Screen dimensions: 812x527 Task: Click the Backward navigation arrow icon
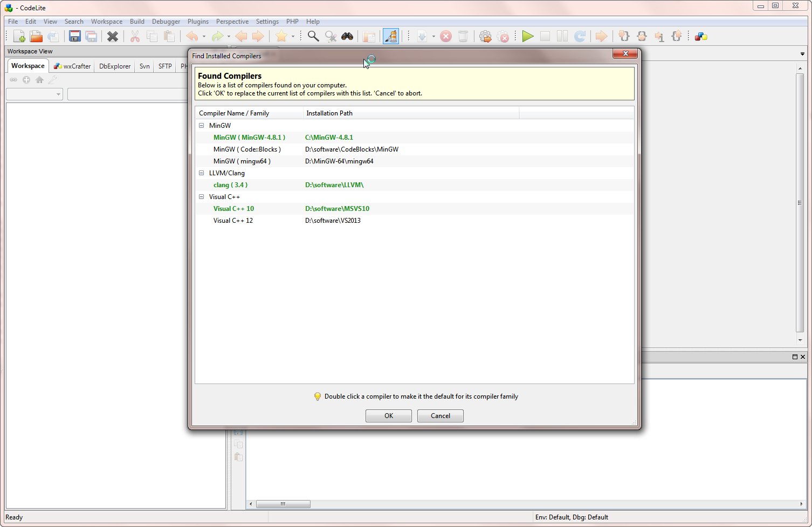click(241, 36)
